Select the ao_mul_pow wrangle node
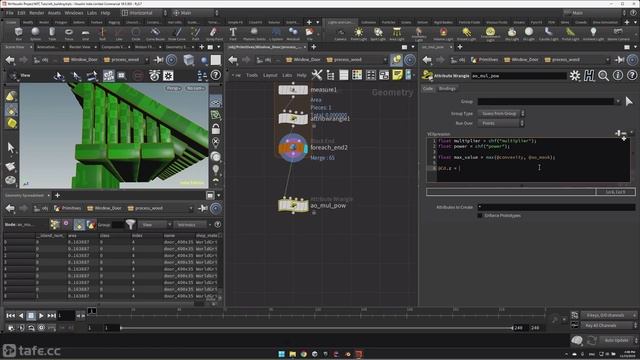Screen dimensions: 640x360 (x=293, y=205)
